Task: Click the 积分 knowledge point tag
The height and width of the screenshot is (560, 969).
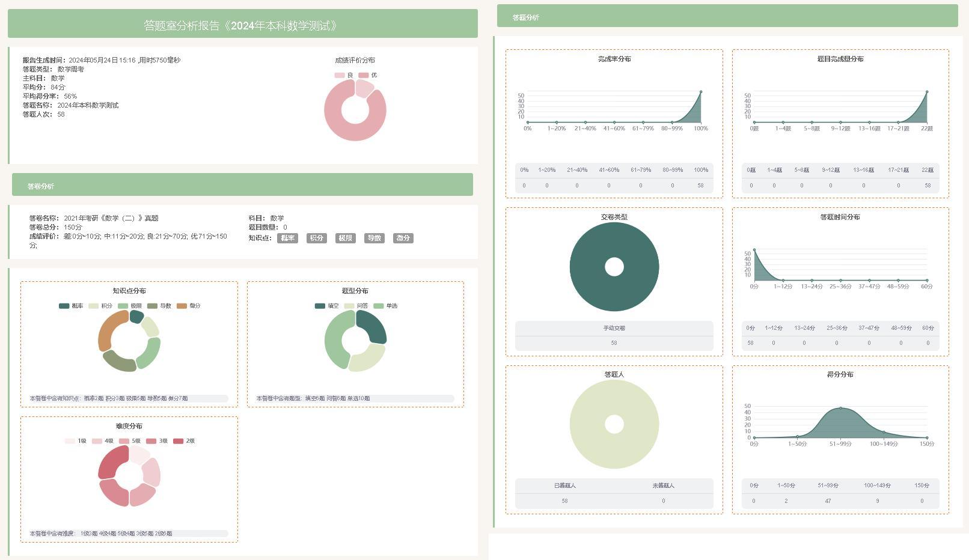Action: 316,238
